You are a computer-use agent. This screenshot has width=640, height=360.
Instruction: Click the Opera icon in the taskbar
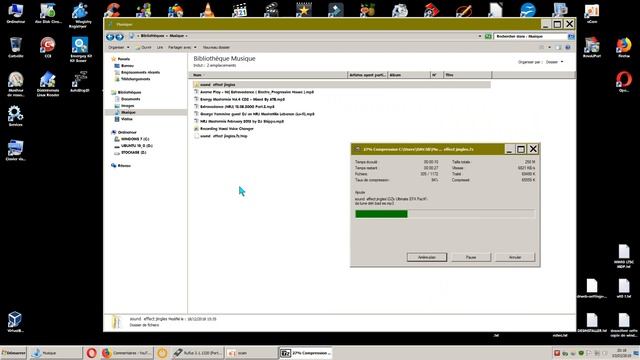point(91,353)
